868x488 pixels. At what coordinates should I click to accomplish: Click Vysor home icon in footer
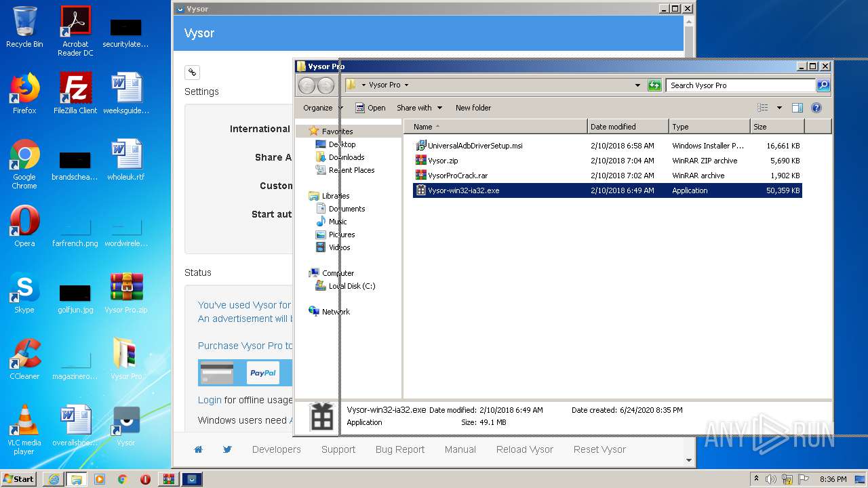pyautogui.click(x=198, y=449)
